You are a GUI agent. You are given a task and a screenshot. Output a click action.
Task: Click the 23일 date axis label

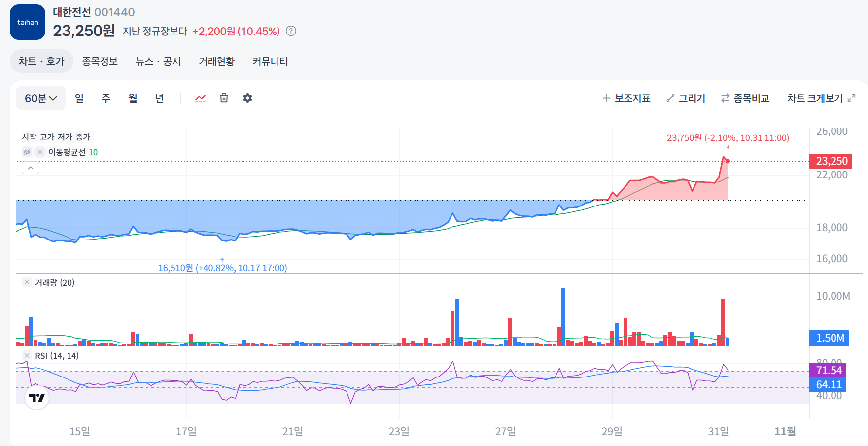tap(399, 431)
